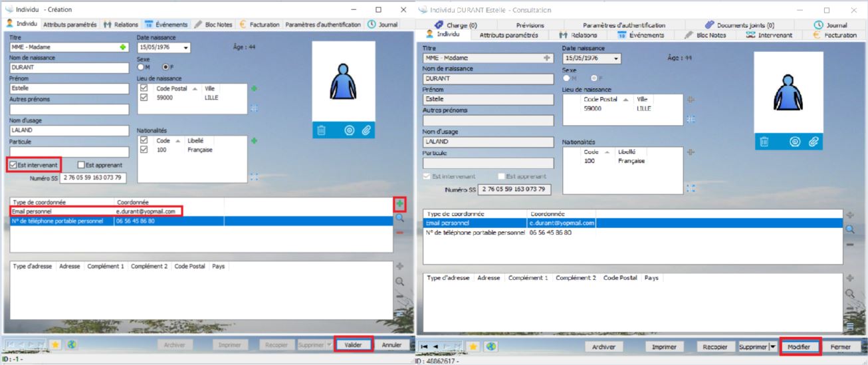Image resolution: width=868 pixels, height=365 pixels.
Task: Open the Journal tab in Consultation window
Action: click(x=831, y=25)
